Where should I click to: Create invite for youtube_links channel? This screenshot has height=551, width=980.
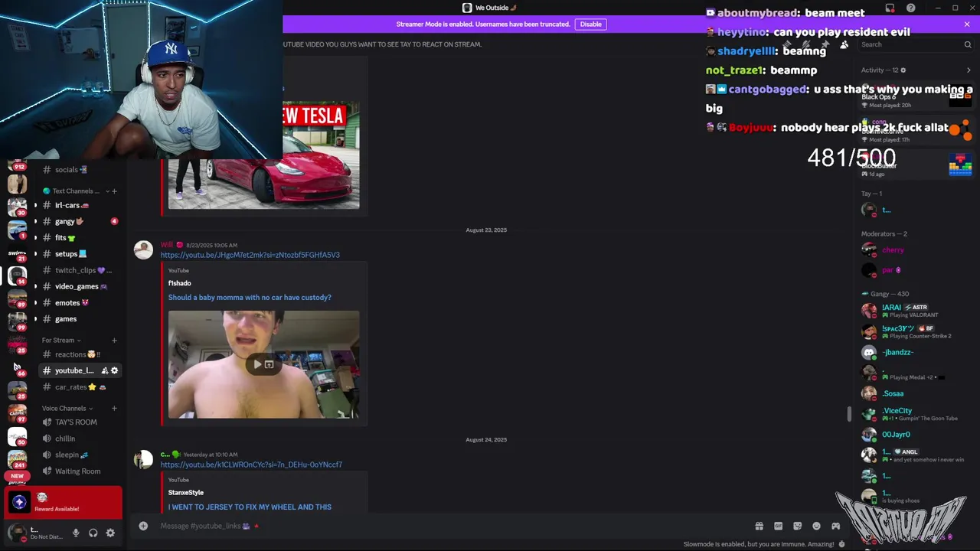[105, 370]
